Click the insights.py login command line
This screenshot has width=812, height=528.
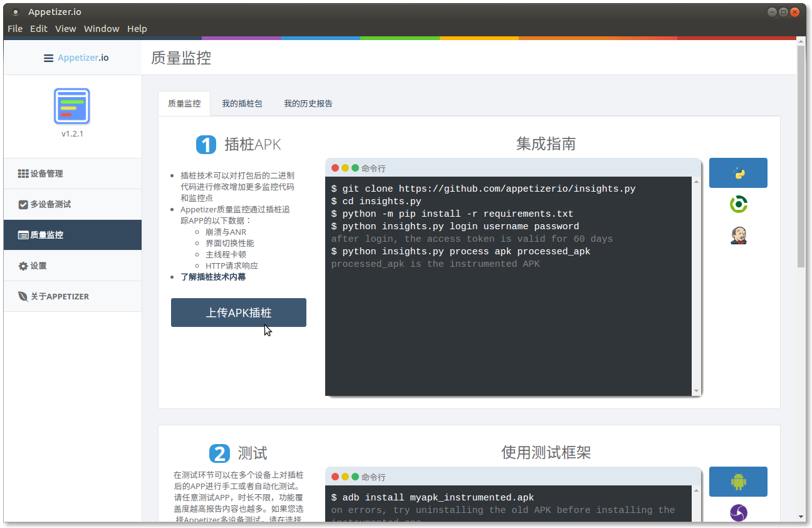[x=455, y=226]
